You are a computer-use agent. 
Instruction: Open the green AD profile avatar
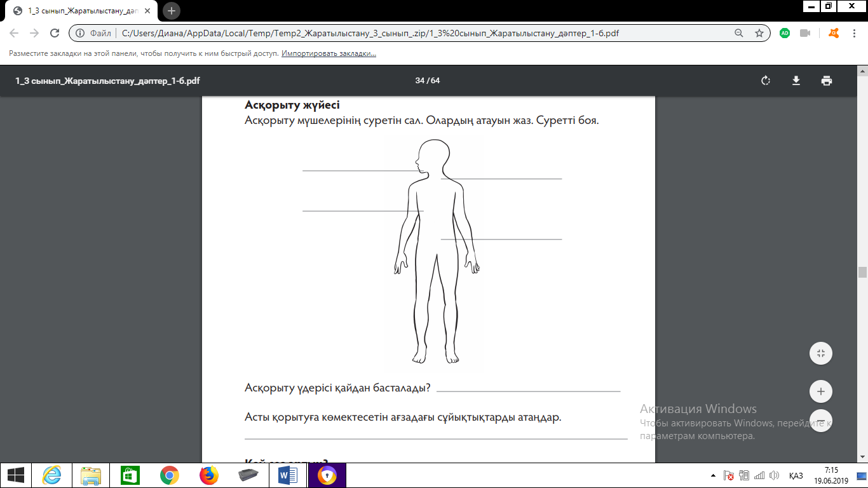pos(785,33)
